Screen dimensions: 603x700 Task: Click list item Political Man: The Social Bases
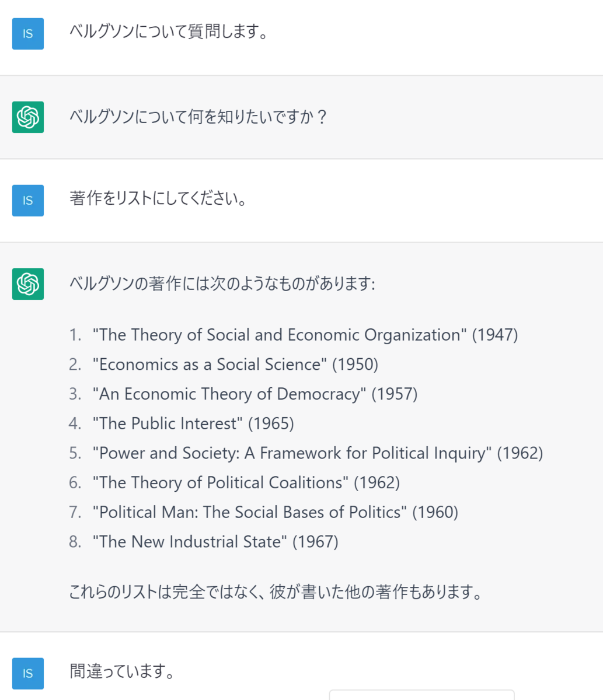(276, 513)
